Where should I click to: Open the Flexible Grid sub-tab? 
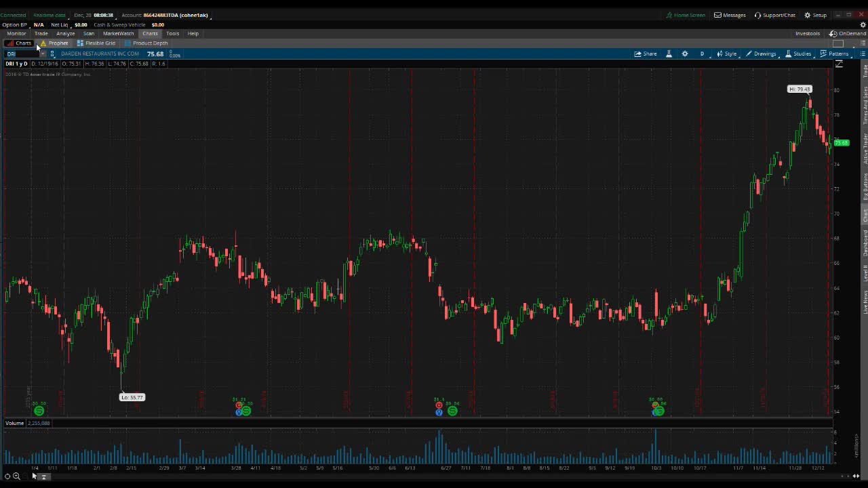96,43
